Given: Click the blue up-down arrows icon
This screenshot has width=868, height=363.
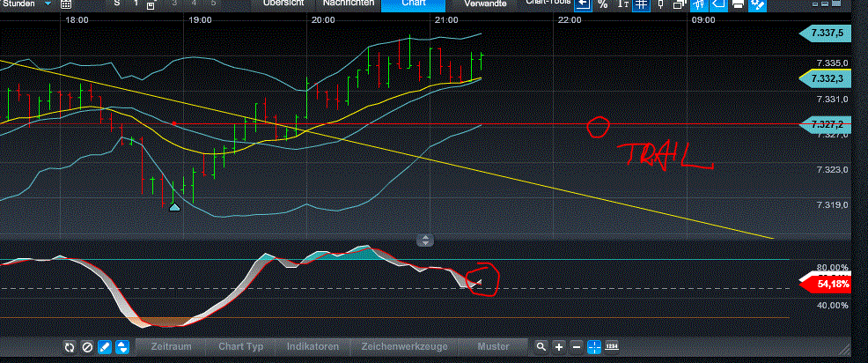Looking at the screenshot, I should [x=122, y=347].
